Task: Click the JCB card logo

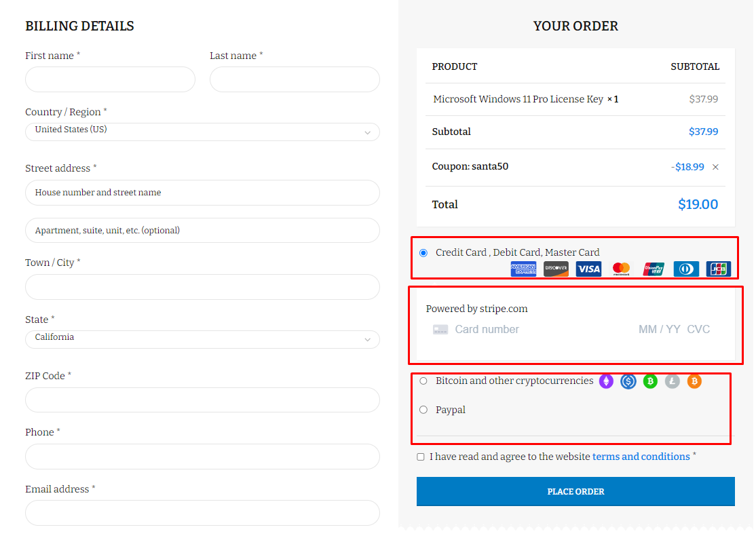Action: pyautogui.click(x=718, y=269)
